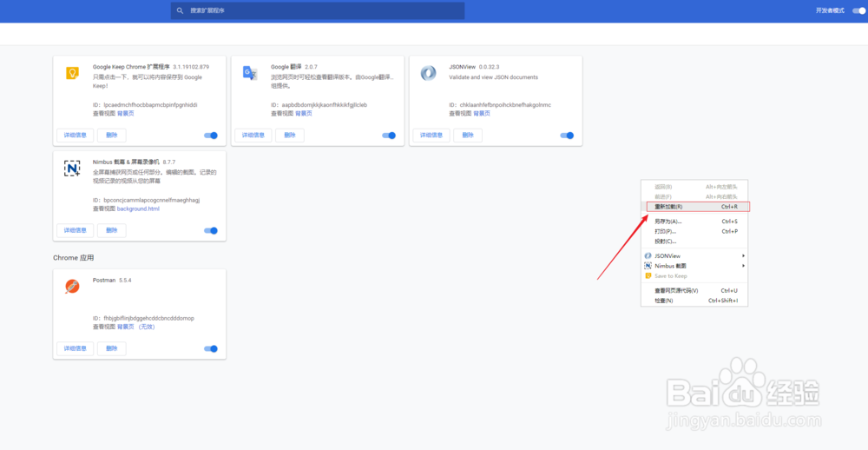Click Postman ID fhbjgbiflinjbdggehcddcbncdddomop text
The image size is (868, 450).
(x=149, y=319)
